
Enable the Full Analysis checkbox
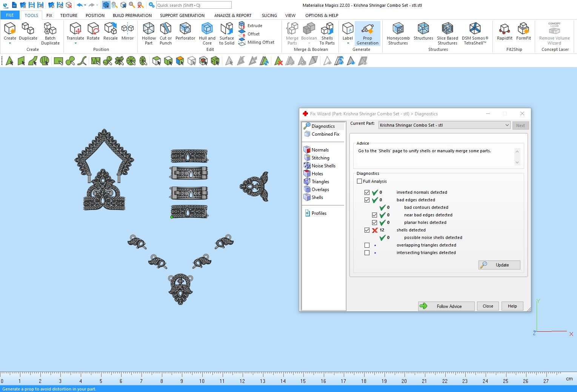(x=360, y=181)
